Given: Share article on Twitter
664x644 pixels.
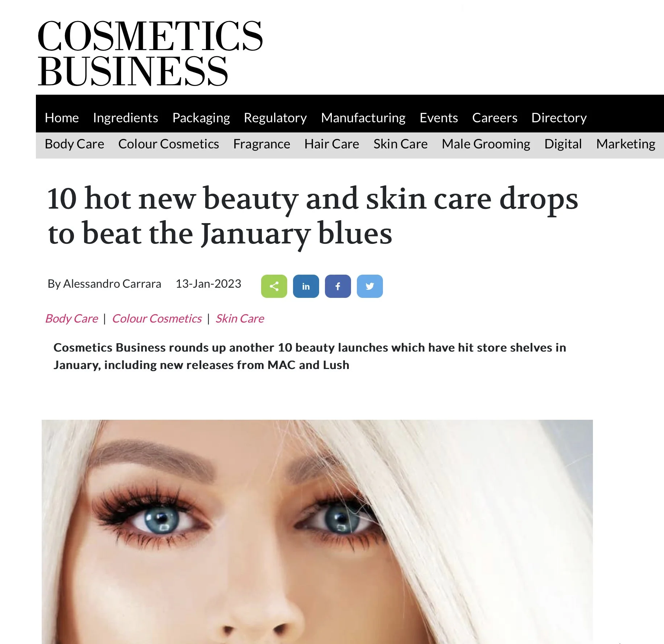Looking at the screenshot, I should pos(370,286).
